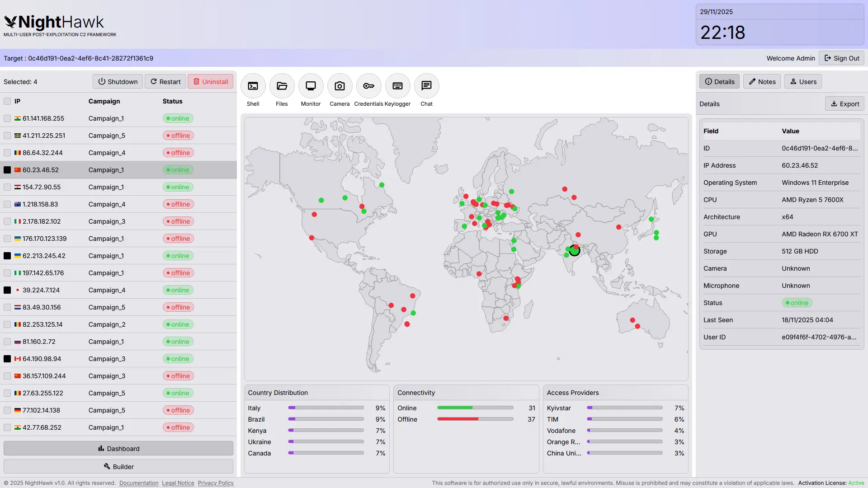Viewport: 868px width, 488px height.
Task: Open the Credentials key tool
Action: [x=368, y=86]
